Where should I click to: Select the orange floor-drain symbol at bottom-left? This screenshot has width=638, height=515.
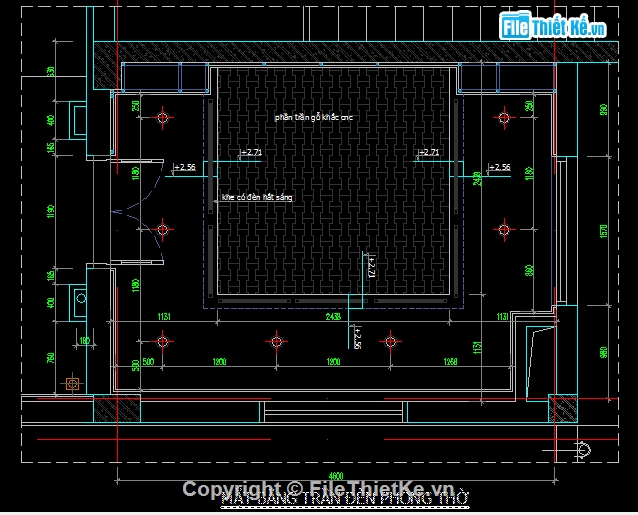pyautogui.click(x=72, y=383)
